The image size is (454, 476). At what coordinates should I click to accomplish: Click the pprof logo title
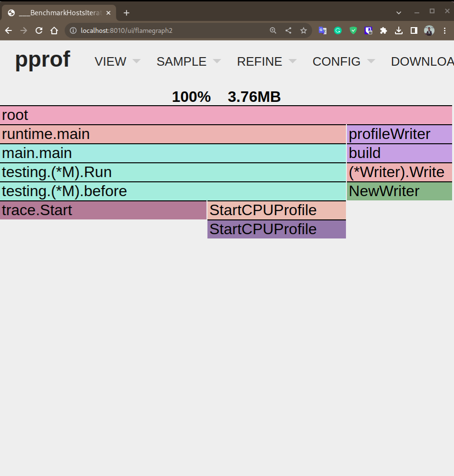pos(43,59)
